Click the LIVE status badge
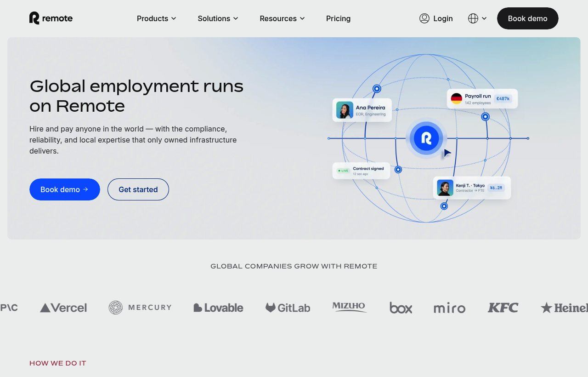 (343, 171)
